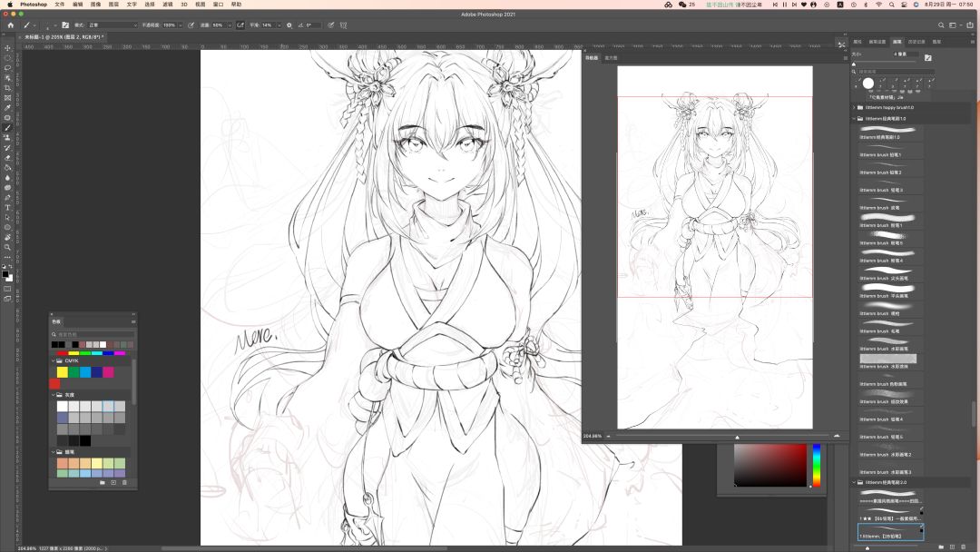Screen dimensions: 980x552
Task: Toggle pressure for size button
Action: 330,25
